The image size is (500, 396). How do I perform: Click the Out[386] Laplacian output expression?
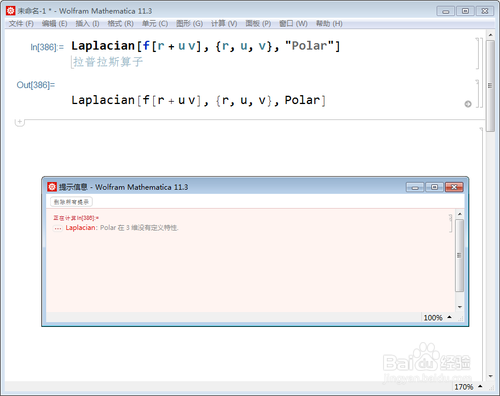tap(198, 100)
